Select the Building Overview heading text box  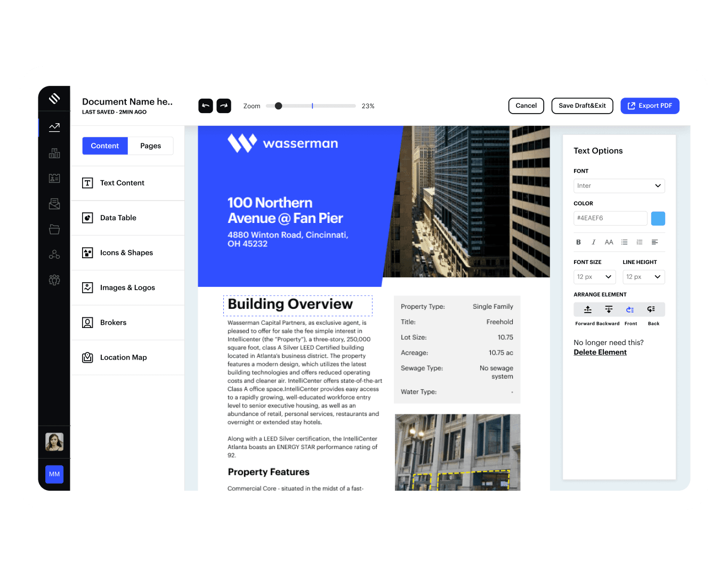pos(297,306)
